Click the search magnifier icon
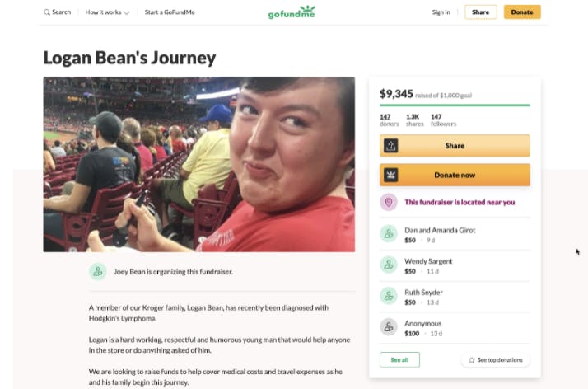This screenshot has width=588, height=389. tap(47, 12)
